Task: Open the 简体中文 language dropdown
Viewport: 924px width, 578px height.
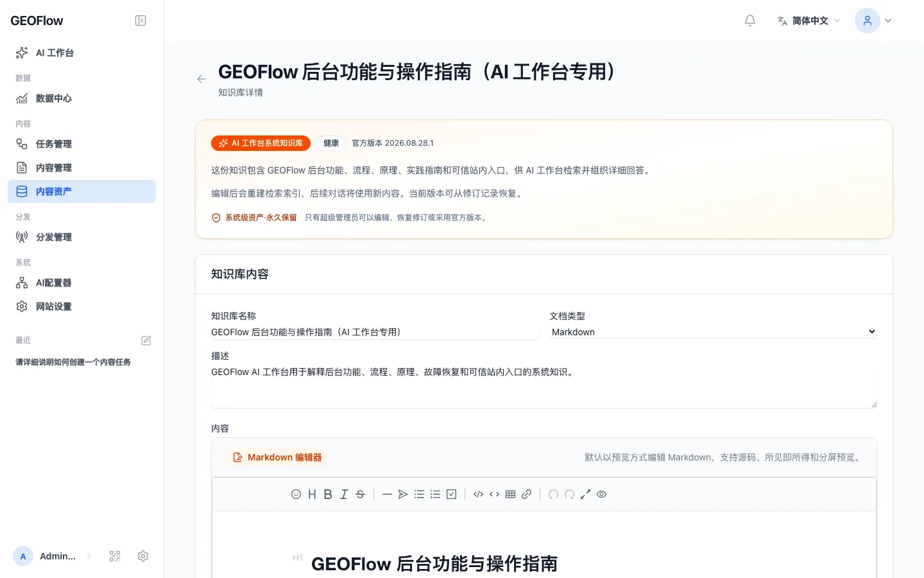Action: click(809, 21)
